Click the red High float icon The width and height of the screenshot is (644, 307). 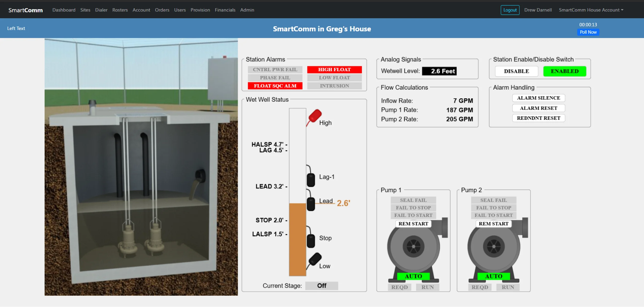pos(315,116)
